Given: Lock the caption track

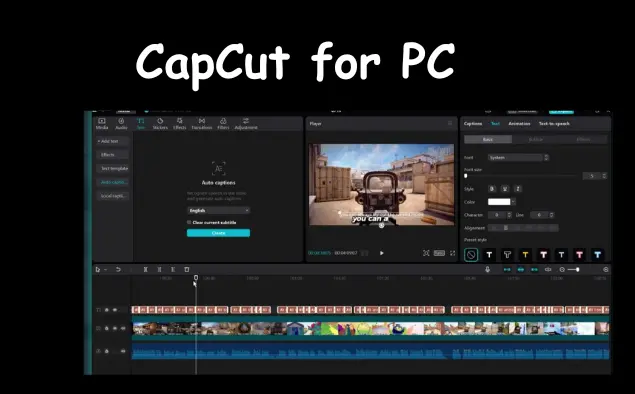Looking at the screenshot, I should coord(107,310).
